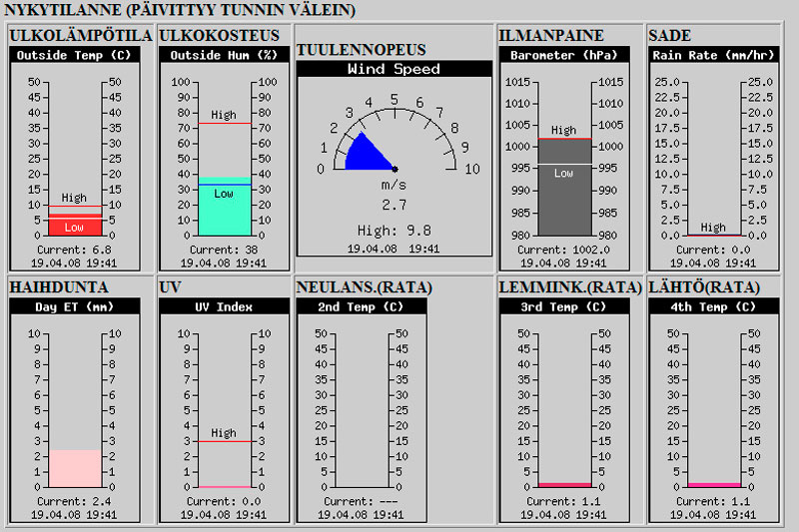Select the SADE section heading
The height and width of the screenshot is (532, 799).
[669, 35]
